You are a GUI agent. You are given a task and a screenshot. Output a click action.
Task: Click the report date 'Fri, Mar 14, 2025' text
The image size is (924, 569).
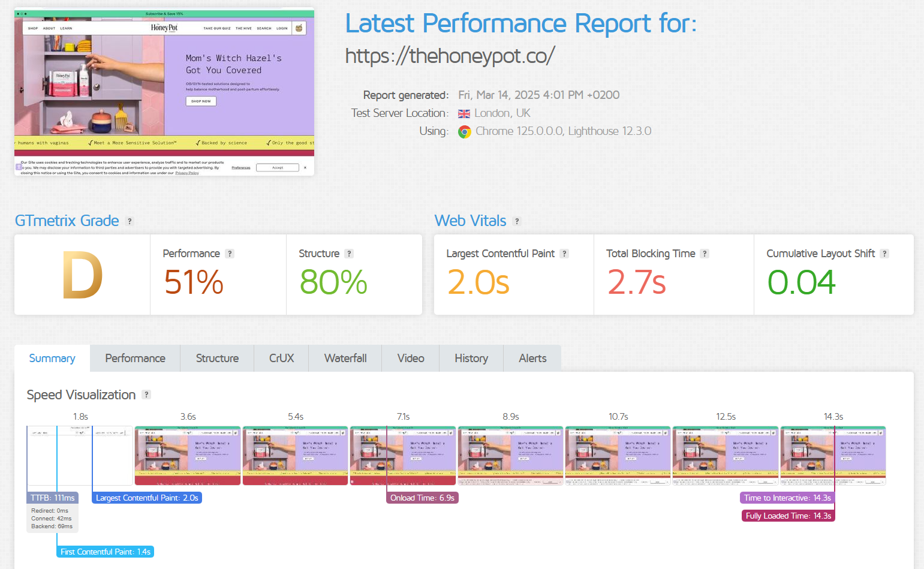pos(499,95)
